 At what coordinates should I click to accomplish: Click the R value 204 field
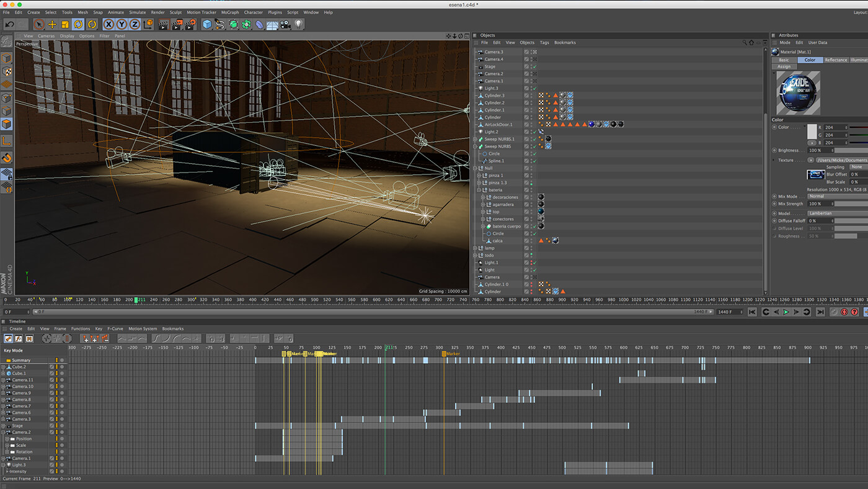tap(836, 127)
